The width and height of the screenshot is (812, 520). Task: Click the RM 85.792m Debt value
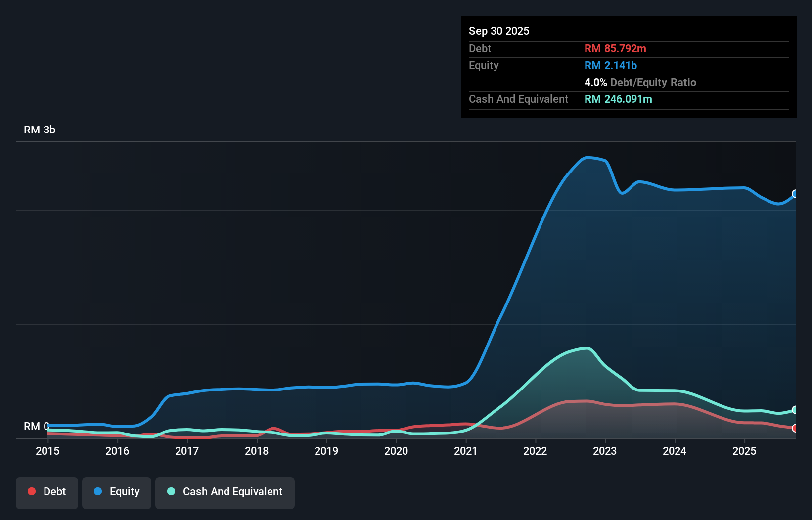click(615, 48)
